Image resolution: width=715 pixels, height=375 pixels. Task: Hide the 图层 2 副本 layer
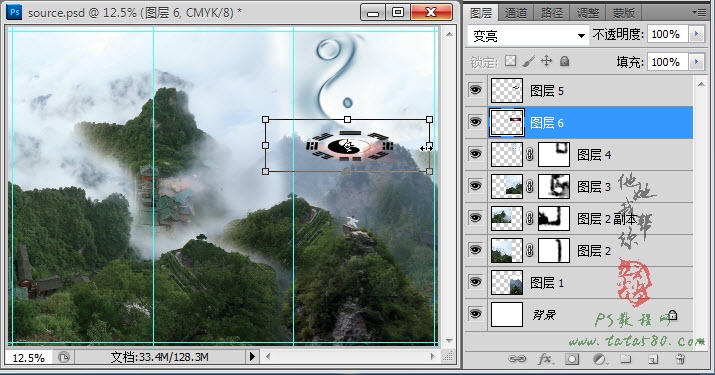475,218
